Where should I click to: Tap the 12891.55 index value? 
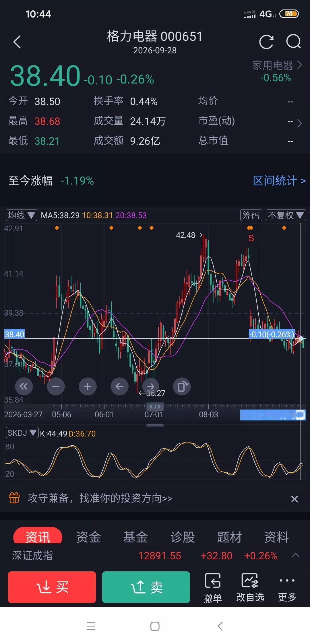point(160,556)
